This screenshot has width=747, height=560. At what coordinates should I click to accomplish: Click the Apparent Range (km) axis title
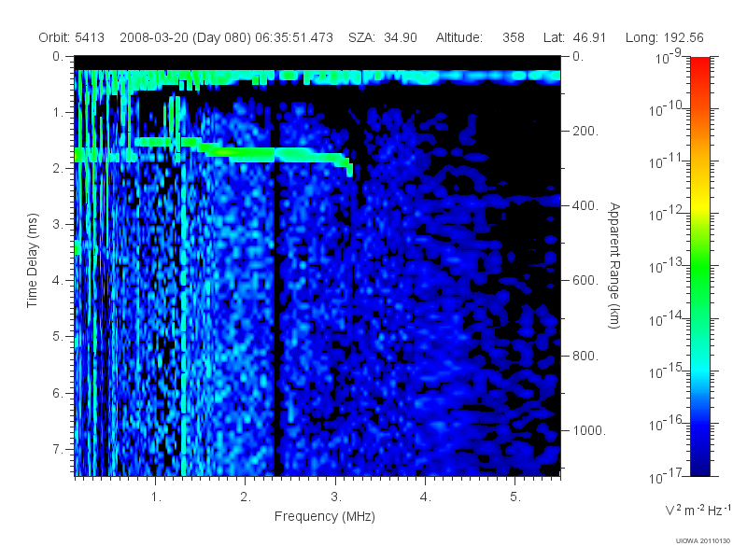tap(614, 265)
